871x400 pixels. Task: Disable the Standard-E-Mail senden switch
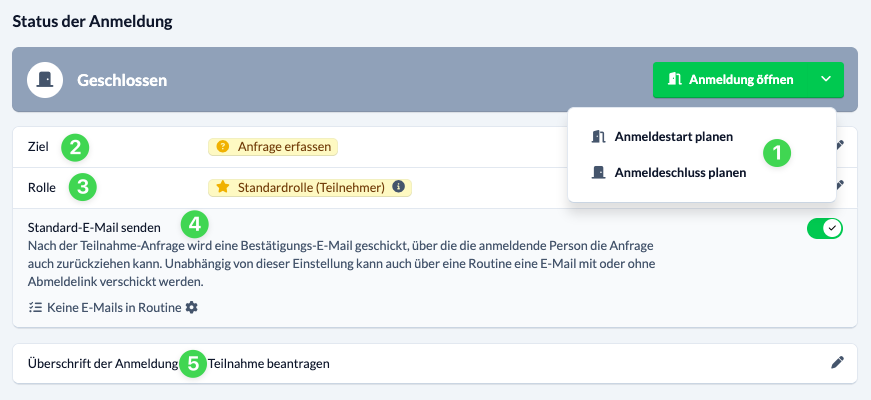click(825, 229)
